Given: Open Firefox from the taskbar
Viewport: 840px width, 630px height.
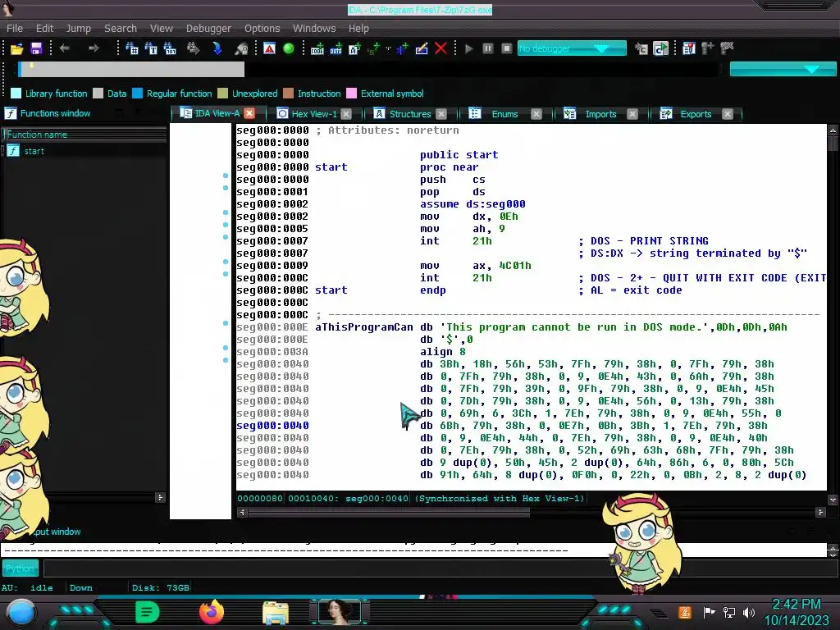Looking at the screenshot, I should (211, 612).
